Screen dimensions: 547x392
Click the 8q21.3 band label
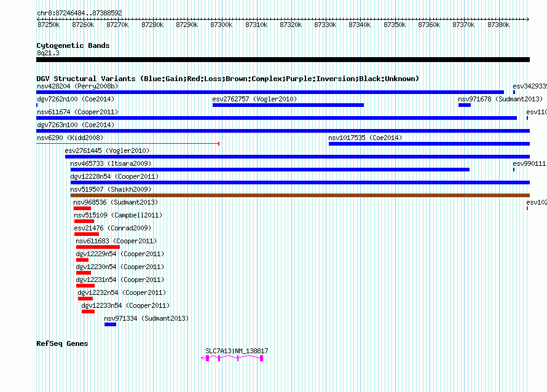48,53
